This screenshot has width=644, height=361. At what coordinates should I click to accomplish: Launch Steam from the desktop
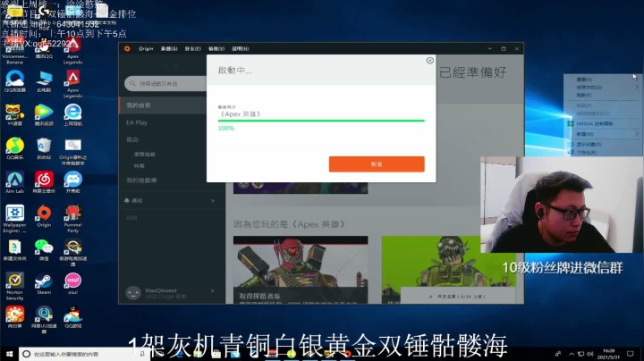coord(44,283)
